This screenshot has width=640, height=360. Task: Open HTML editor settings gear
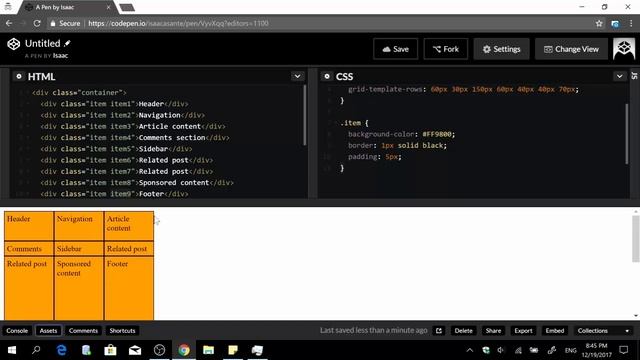(19, 76)
